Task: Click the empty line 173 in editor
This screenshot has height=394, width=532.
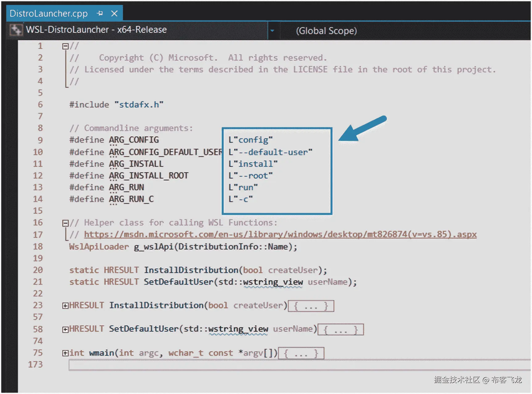Action: (299, 365)
